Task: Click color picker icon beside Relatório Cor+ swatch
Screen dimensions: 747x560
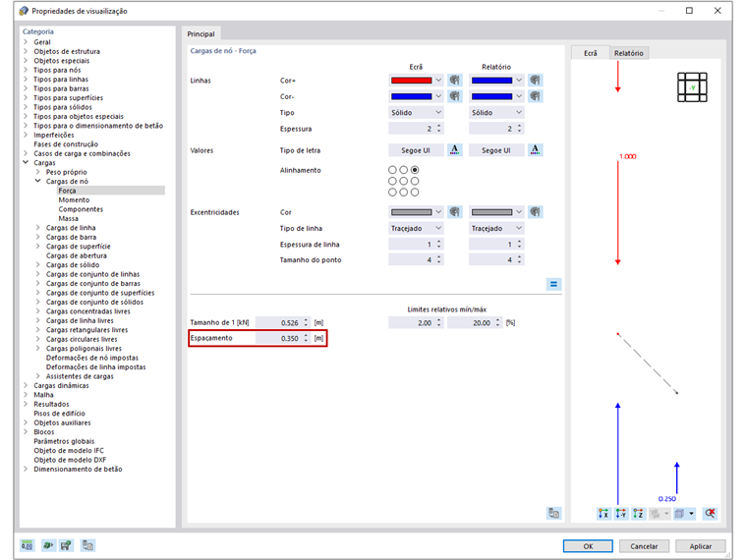Action: pyautogui.click(x=536, y=80)
